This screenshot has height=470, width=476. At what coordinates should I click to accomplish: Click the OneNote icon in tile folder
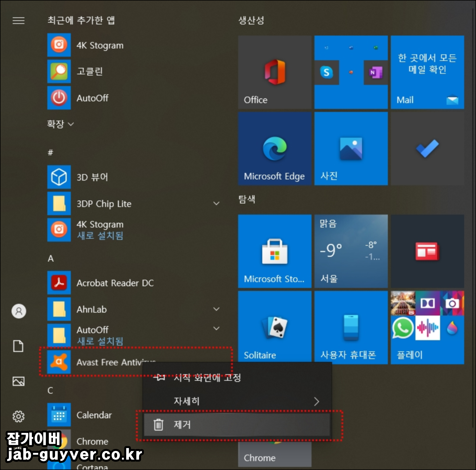(x=376, y=72)
